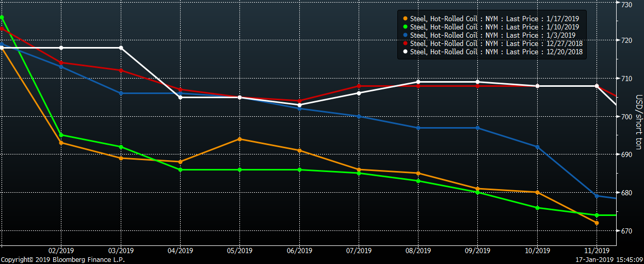Click the 730 value on the price axis
The height and width of the screenshot is (264, 644).
[x=626, y=5]
